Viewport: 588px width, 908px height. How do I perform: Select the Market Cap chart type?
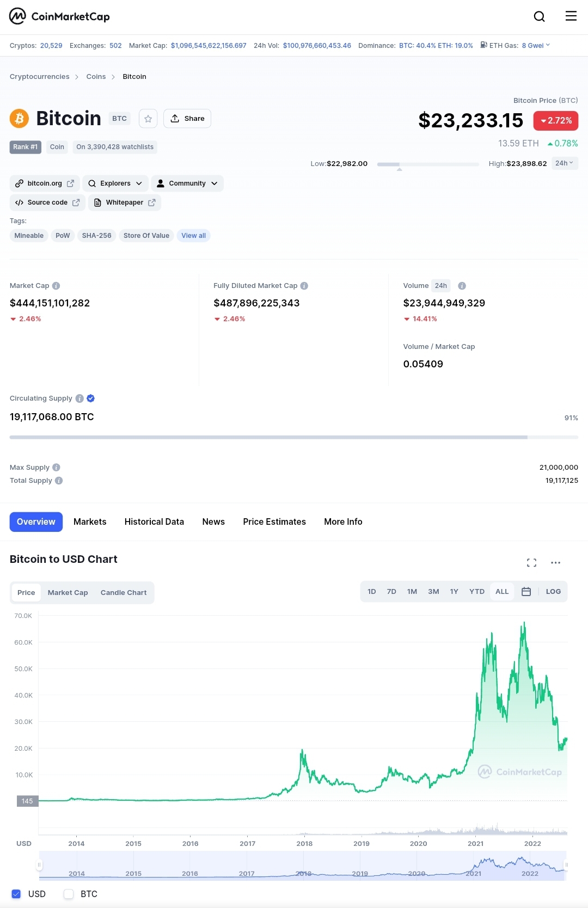[x=68, y=593]
